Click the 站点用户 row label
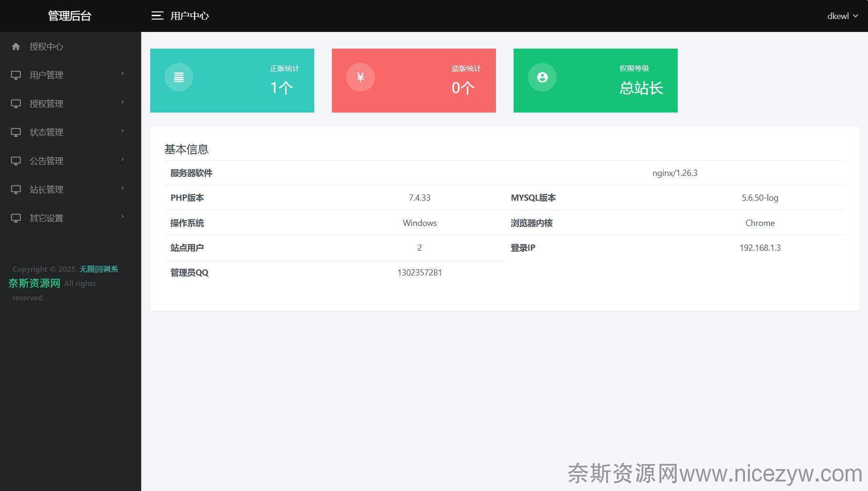 [187, 248]
